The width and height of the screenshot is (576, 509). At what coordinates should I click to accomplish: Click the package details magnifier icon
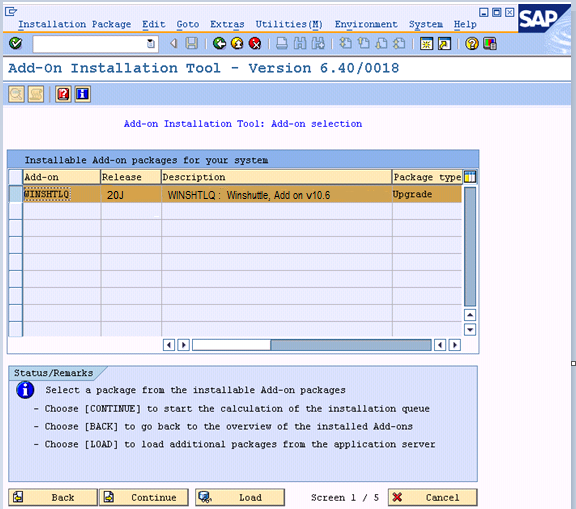(17, 94)
